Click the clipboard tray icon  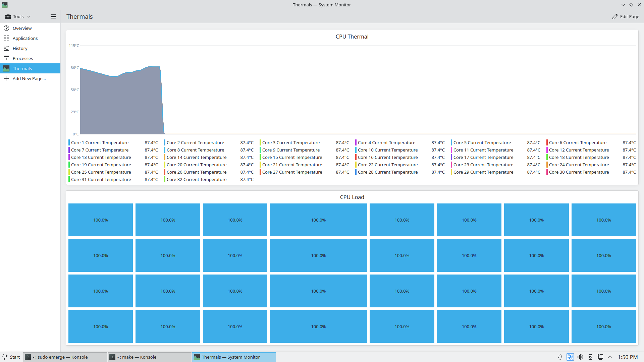click(590, 357)
